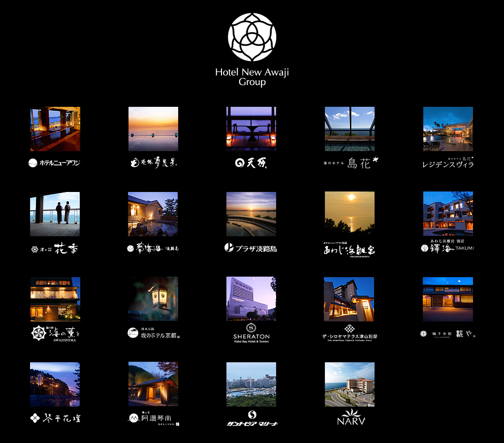Open the あわじ浜離宮 golden sunset thumbnail
The height and width of the screenshot is (443, 504).
[350, 214]
